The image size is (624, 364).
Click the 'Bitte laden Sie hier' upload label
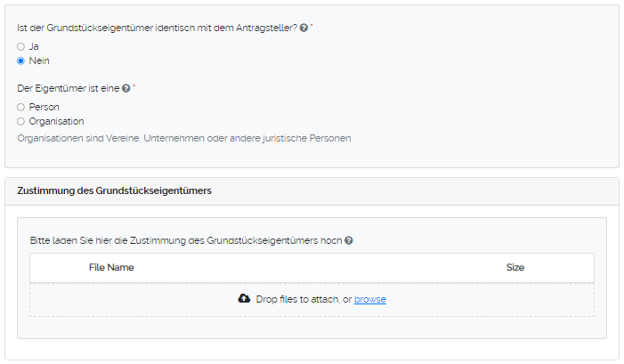pyautogui.click(x=185, y=240)
